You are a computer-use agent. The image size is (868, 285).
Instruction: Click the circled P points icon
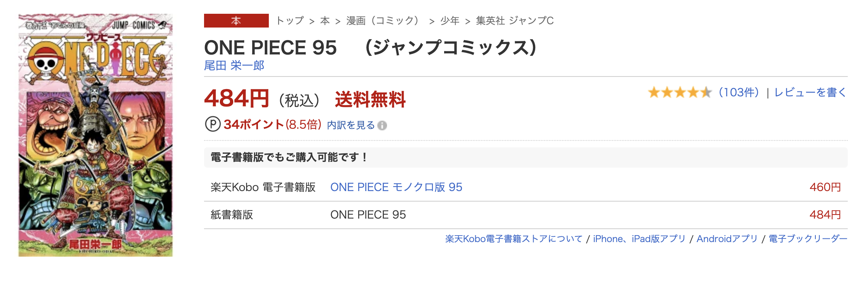click(x=213, y=124)
